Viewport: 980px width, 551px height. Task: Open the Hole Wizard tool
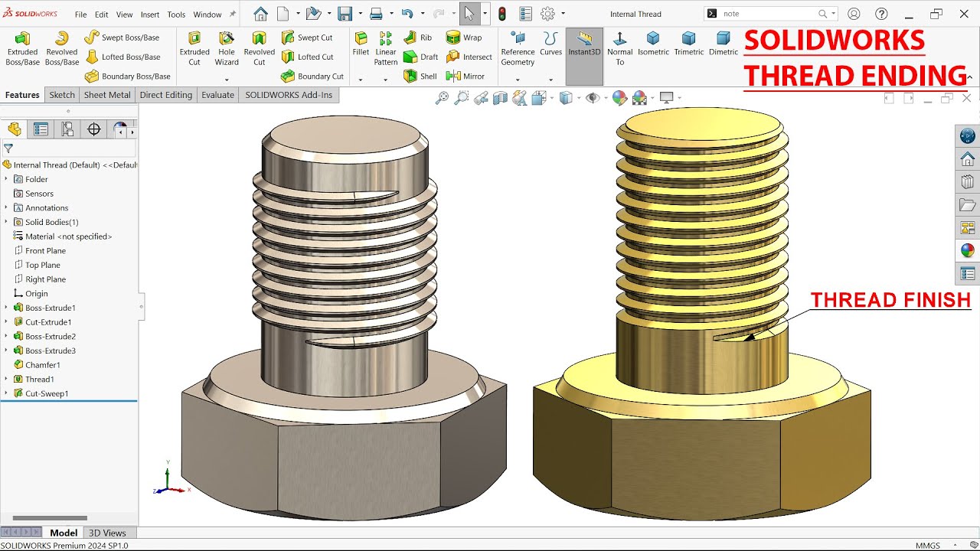point(227,48)
